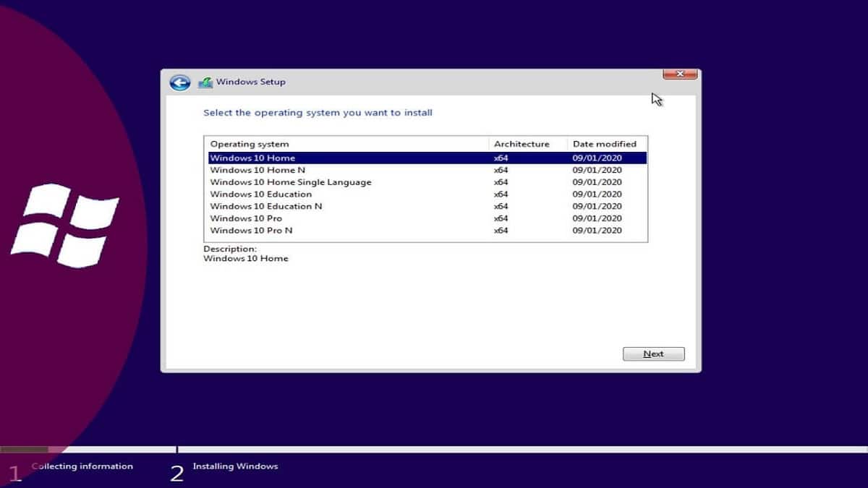868x488 pixels.
Task: Select Windows 10 Home Single Language
Action: (290, 182)
